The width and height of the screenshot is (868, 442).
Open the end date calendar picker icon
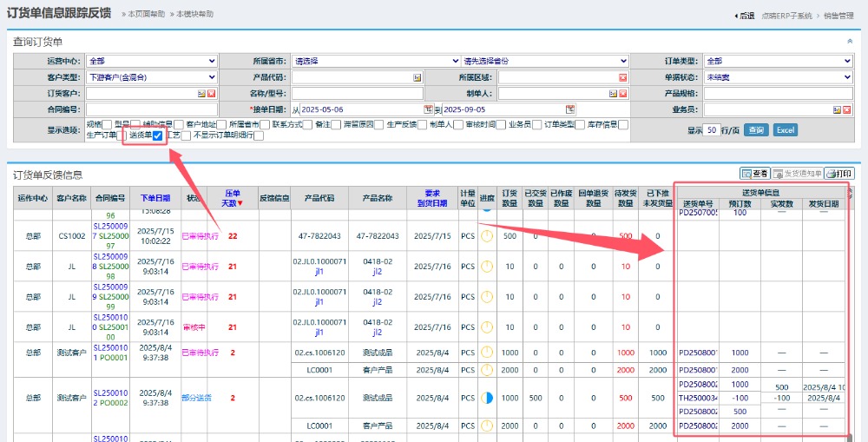[569, 109]
